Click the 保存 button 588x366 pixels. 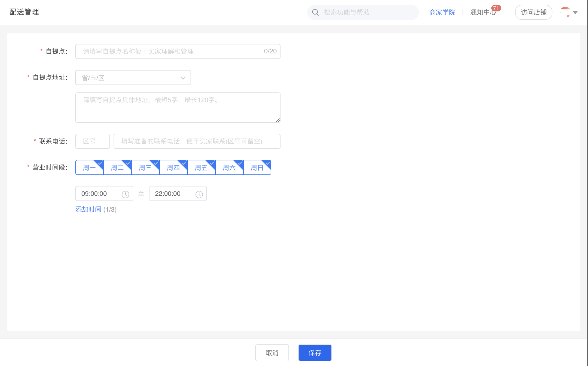click(x=315, y=353)
